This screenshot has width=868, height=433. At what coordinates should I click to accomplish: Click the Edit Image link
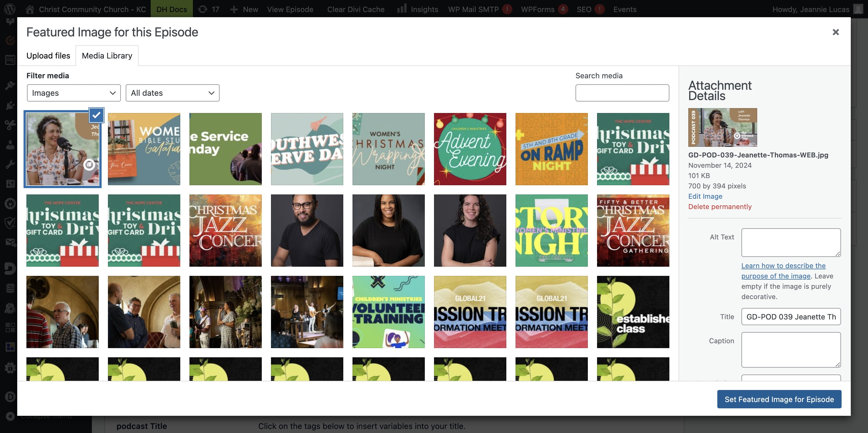[705, 196]
